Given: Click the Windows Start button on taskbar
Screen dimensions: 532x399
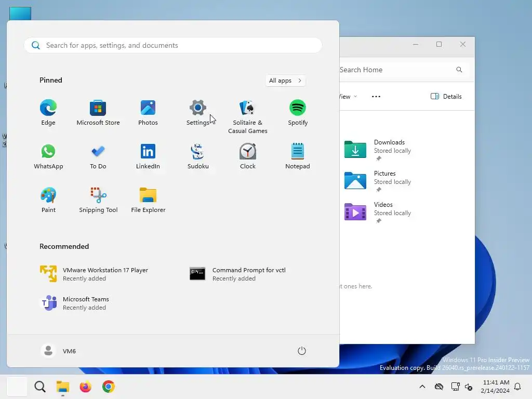Looking at the screenshot, I should (17, 387).
